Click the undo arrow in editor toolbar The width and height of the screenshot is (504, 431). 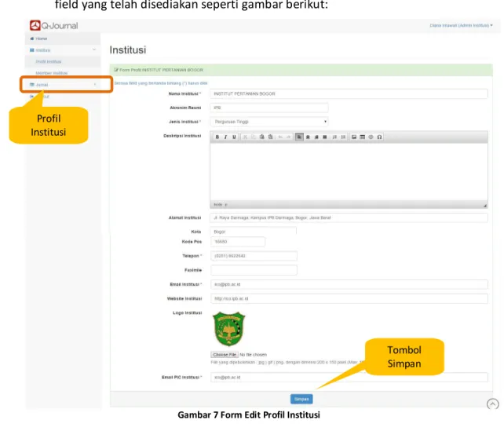pos(280,137)
